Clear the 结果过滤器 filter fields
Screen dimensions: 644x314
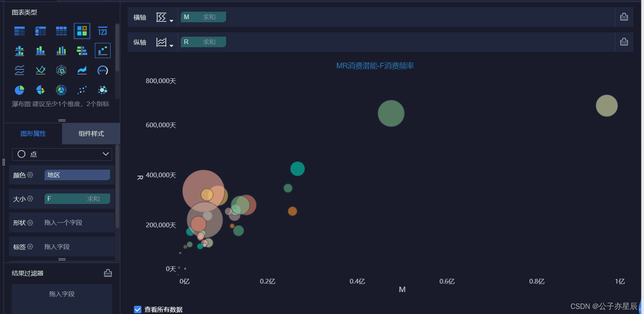pyautogui.click(x=108, y=273)
